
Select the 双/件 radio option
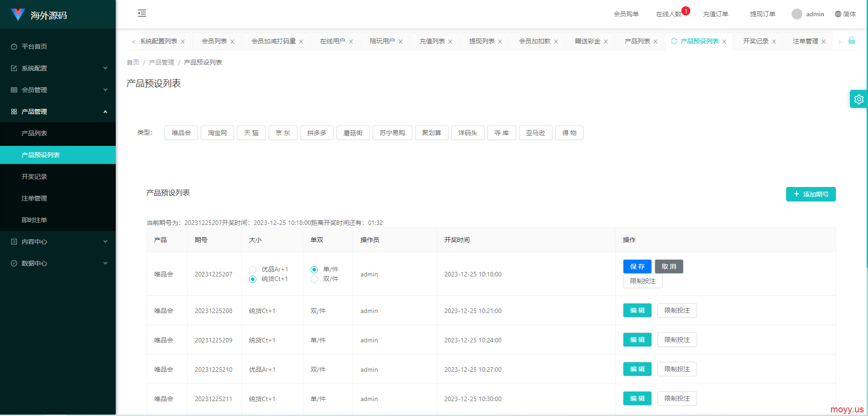pos(314,279)
